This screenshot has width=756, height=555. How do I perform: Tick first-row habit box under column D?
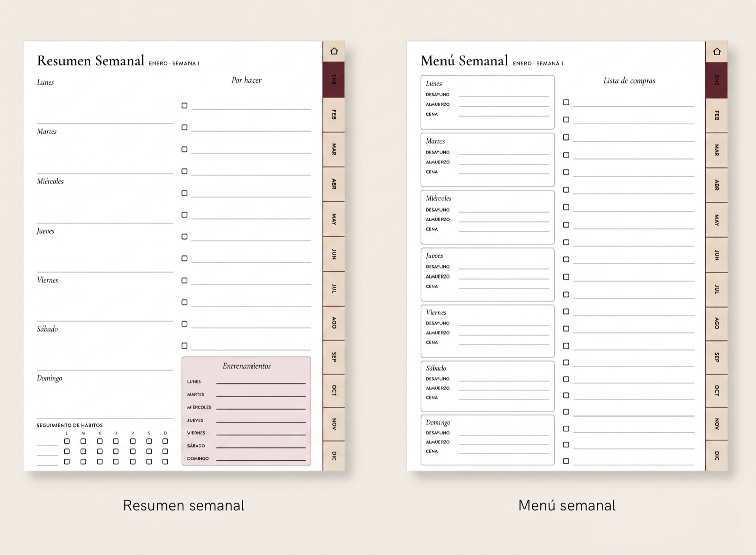coord(165,441)
